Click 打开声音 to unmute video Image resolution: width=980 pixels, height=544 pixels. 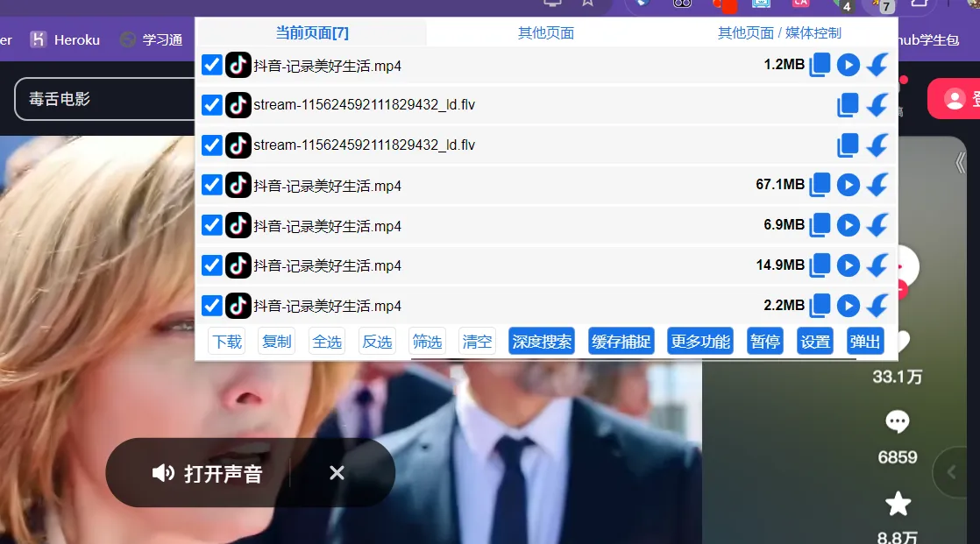(209, 474)
